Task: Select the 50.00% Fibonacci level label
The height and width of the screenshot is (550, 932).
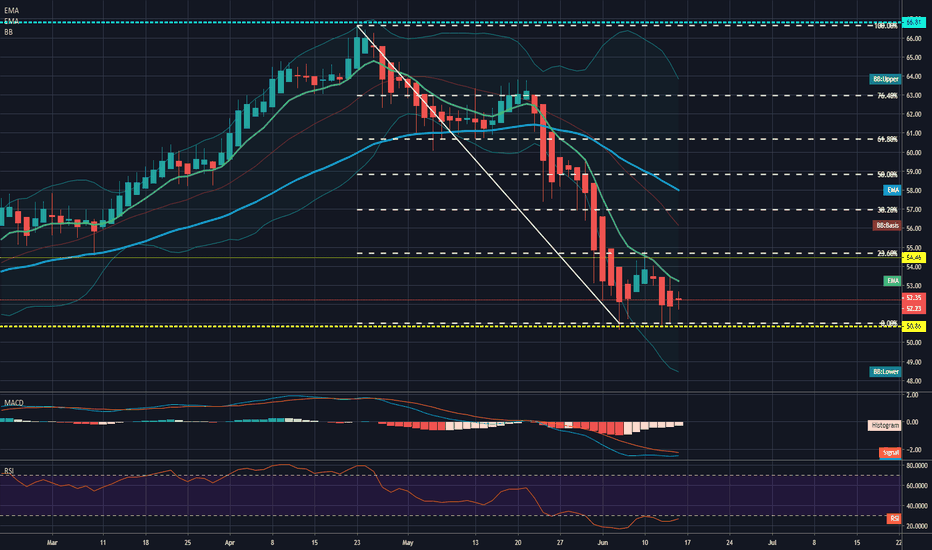Action: tap(887, 174)
